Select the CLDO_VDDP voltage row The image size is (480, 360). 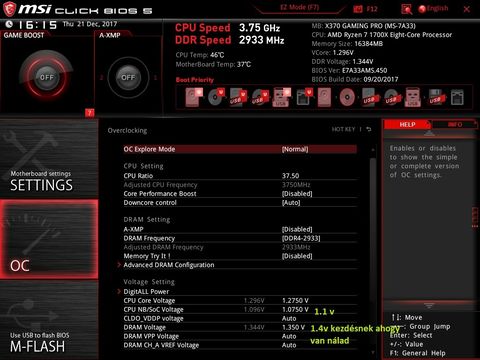[x=240, y=319]
